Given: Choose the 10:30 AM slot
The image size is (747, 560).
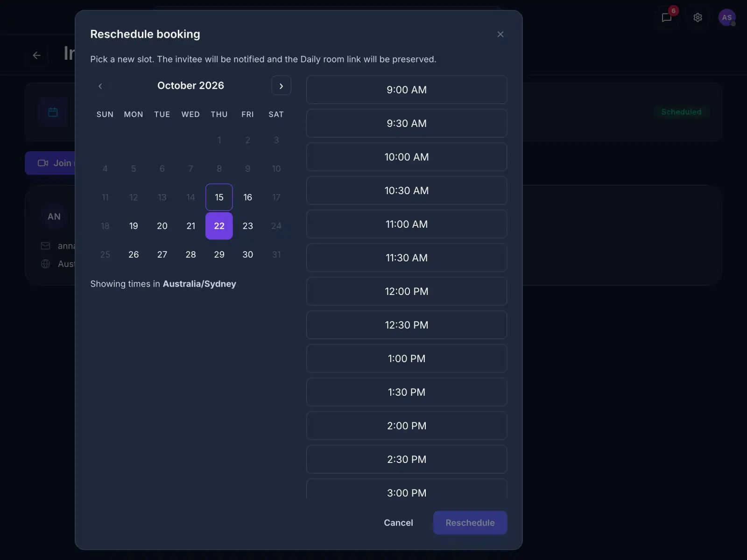Looking at the screenshot, I should (407, 190).
